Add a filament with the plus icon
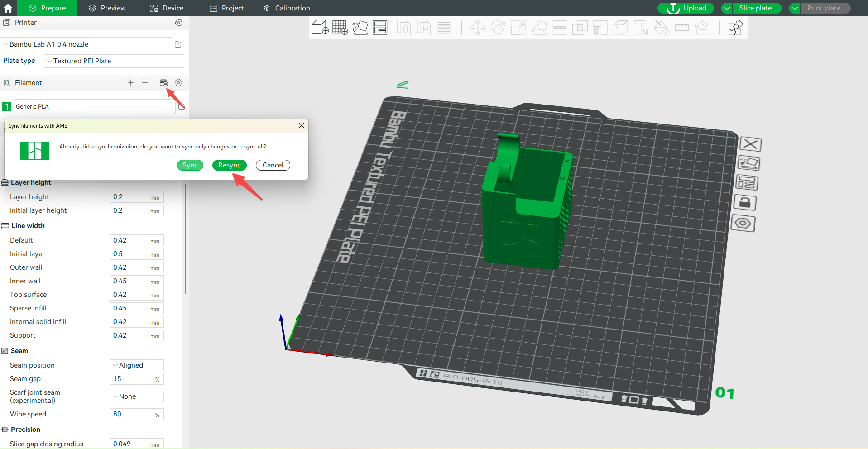 click(x=131, y=83)
